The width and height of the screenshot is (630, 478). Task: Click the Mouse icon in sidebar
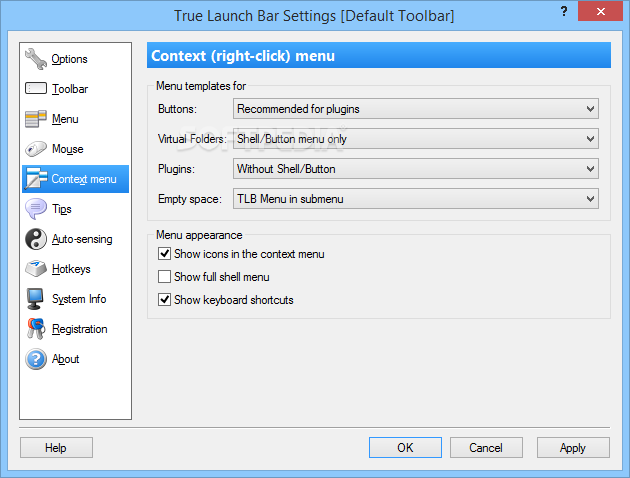point(36,149)
